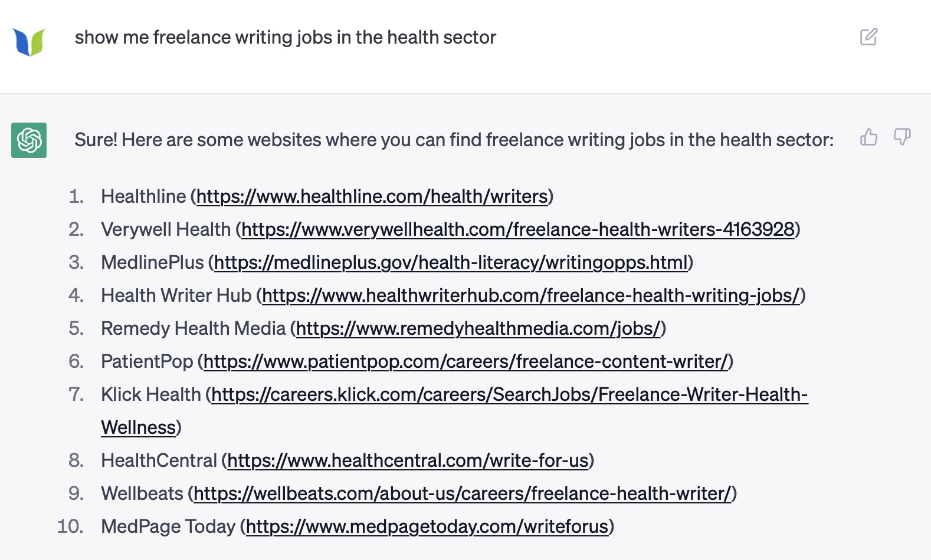The image size is (931, 560).
Task: Open the Verywell Health freelance writers link
Action: [518, 229]
